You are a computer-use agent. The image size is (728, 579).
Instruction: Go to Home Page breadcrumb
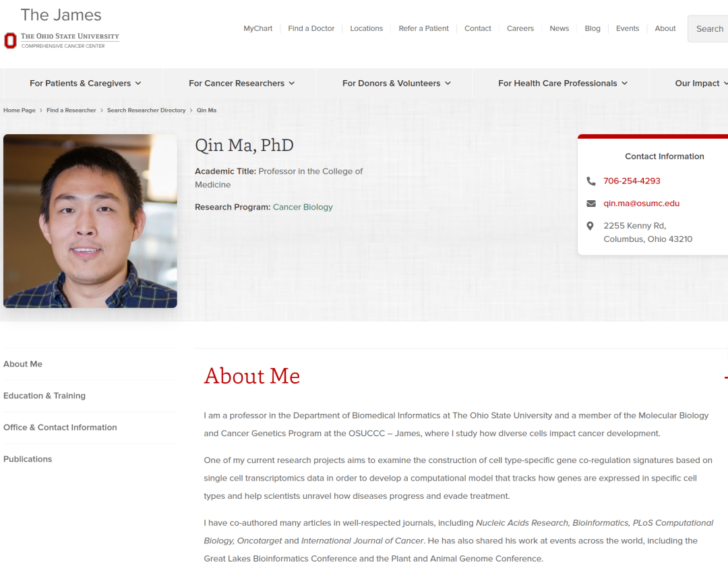19,110
